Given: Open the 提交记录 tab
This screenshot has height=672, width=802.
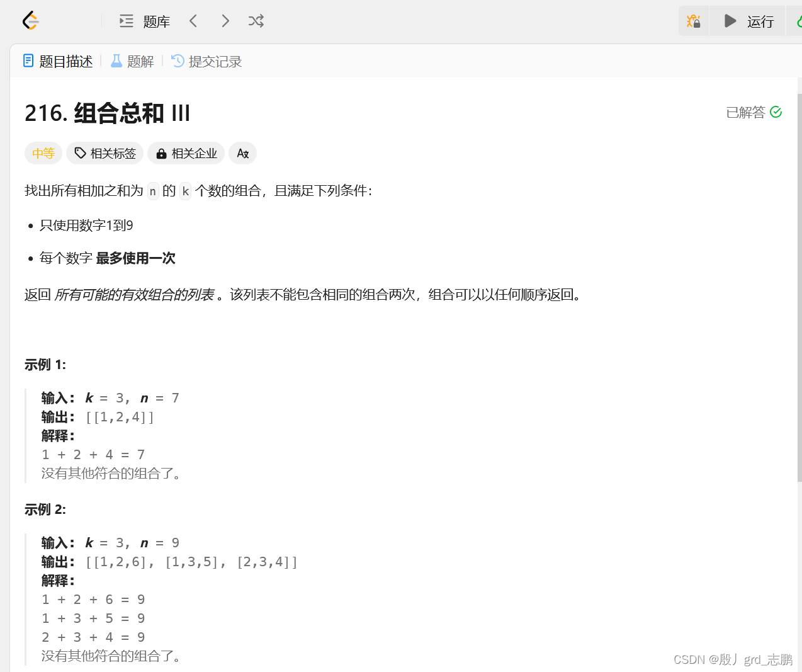Looking at the screenshot, I should pos(214,60).
